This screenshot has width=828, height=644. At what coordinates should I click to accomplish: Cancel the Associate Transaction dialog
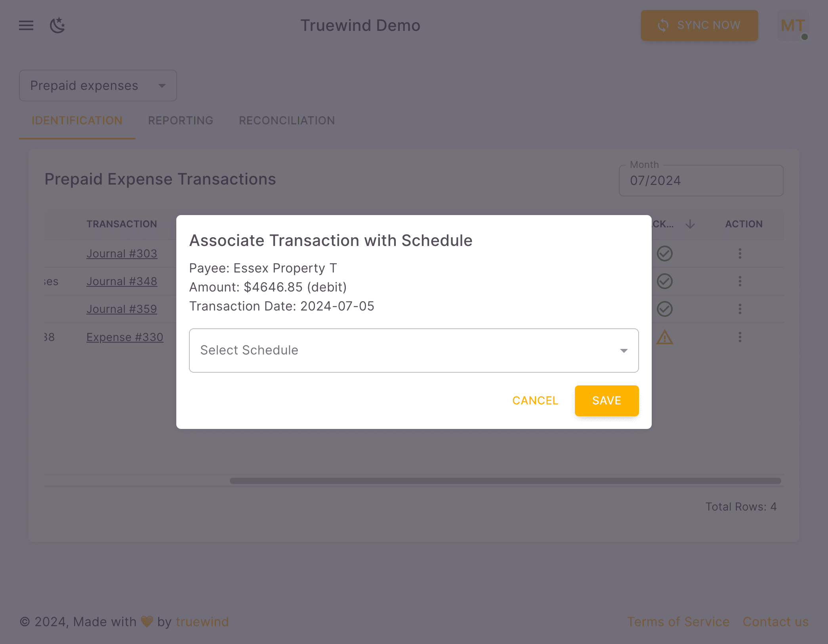[535, 400]
